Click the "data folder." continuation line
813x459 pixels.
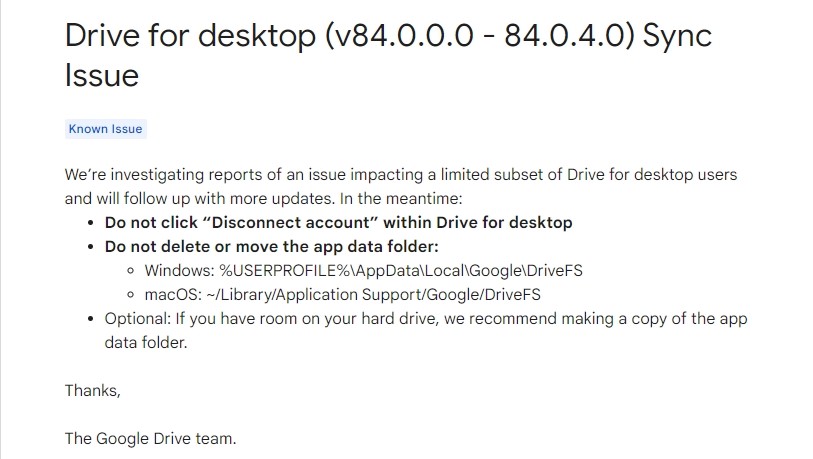click(x=146, y=342)
